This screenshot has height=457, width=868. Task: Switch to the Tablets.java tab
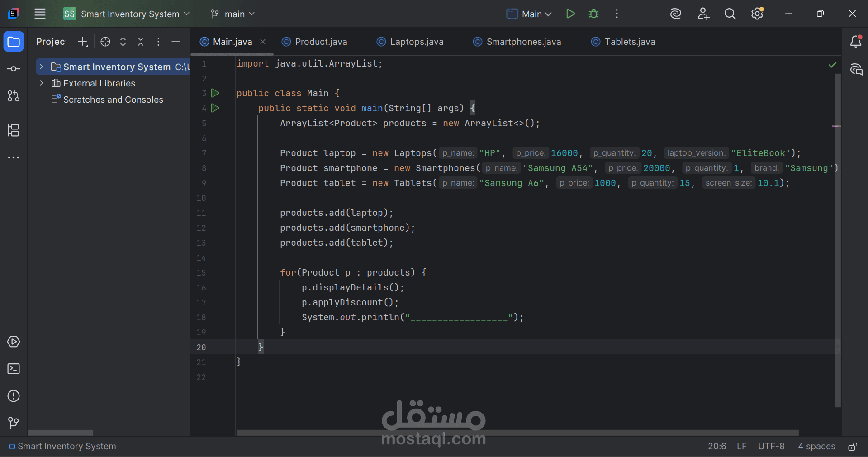(623, 42)
